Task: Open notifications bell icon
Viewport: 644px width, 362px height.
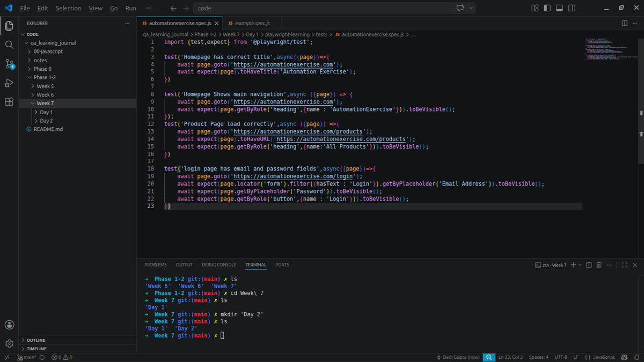Action: (636, 357)
